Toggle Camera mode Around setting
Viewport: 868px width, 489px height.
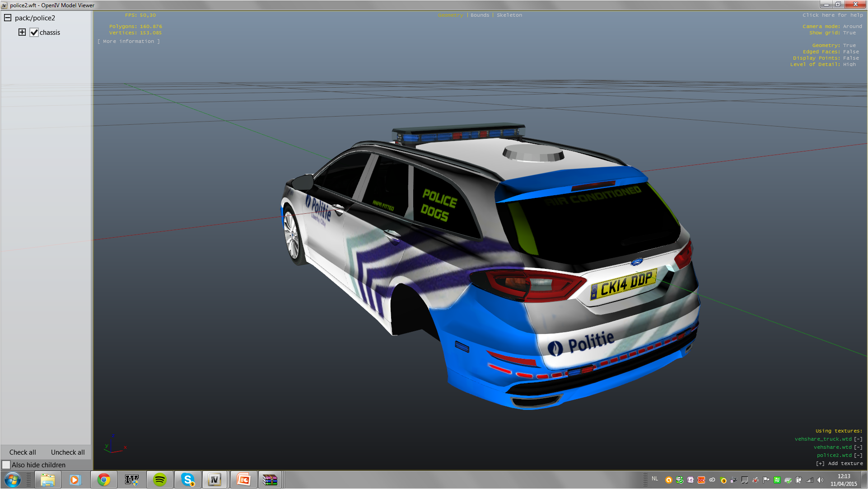pos(832,26)
